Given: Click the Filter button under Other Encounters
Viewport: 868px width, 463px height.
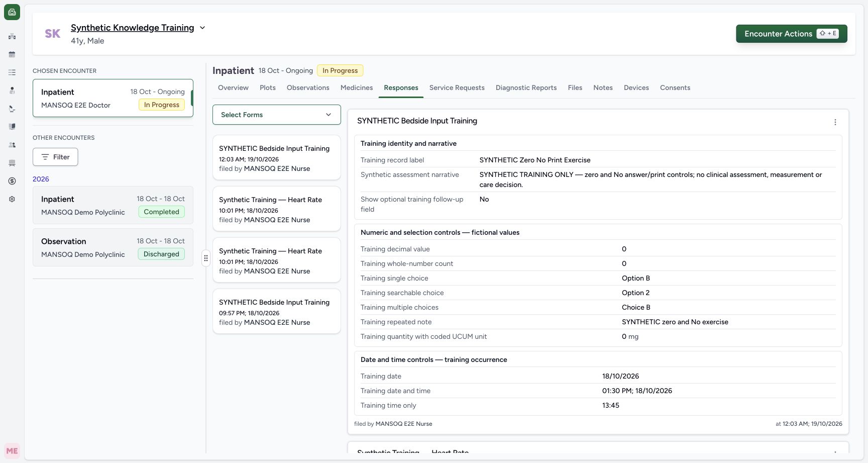Looking at the screenshot, I should click(x=55, y=157).
